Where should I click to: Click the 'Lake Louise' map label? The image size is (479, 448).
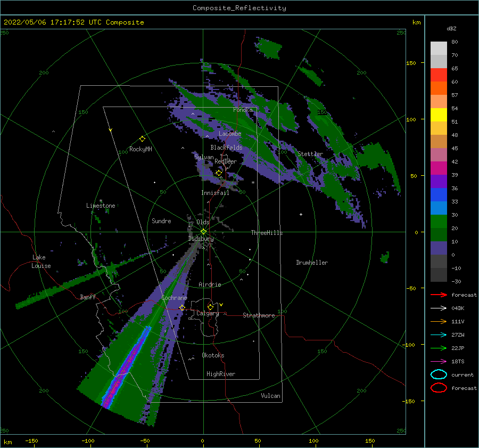tap(41, 262)
